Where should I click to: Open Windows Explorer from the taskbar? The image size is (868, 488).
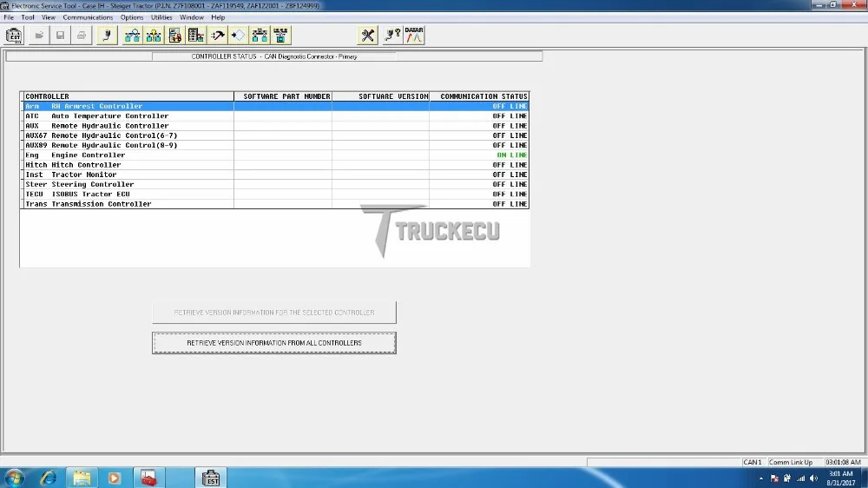coord(82,478)
